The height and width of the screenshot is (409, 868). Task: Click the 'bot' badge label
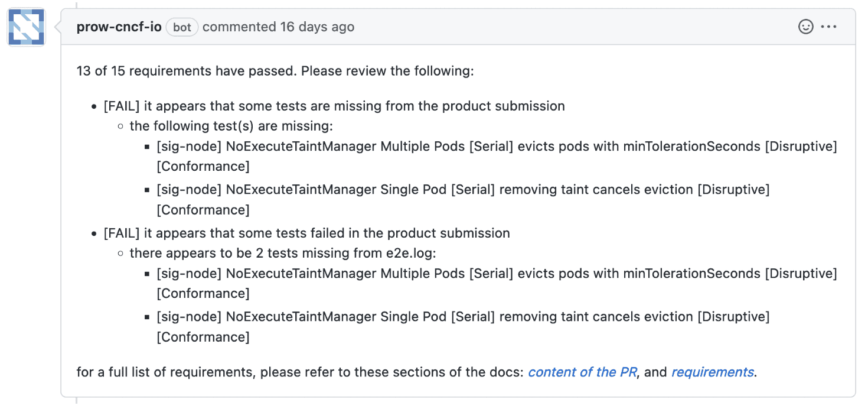(181, 27)
